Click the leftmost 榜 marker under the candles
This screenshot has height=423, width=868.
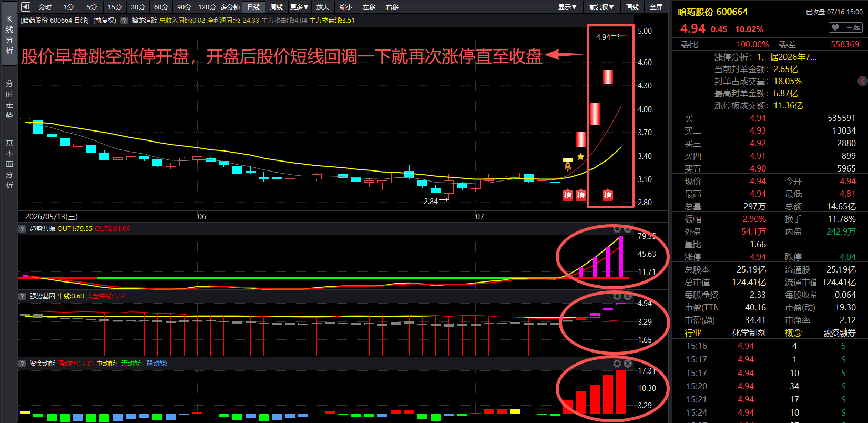pyautogui.click(x=568, y=195)
